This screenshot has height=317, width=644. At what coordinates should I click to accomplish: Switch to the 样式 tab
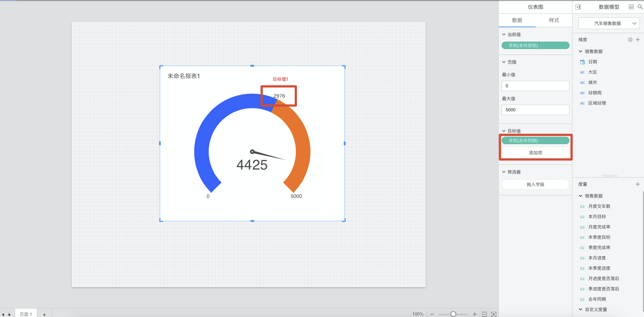(554, 20)
